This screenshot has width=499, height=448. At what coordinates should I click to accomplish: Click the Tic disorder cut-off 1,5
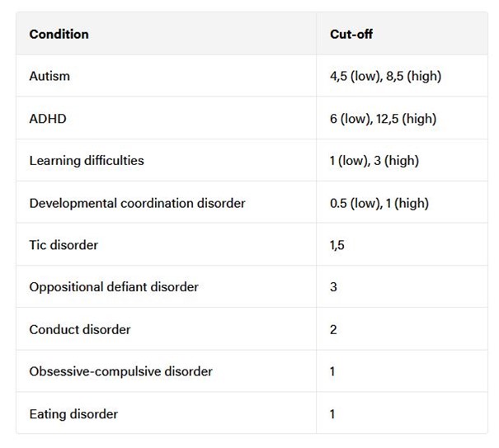(x=337, y=245)
